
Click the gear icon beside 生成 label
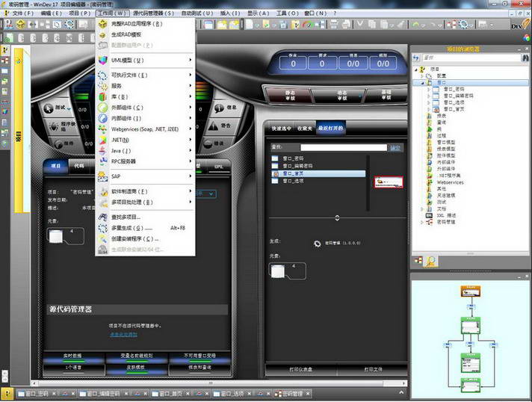(317, 243)
